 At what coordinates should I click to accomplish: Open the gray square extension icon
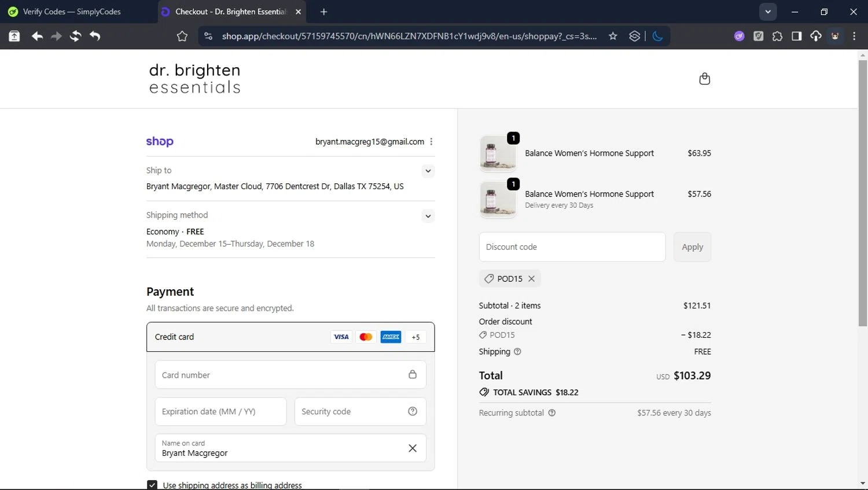click(x=758, y=36)
